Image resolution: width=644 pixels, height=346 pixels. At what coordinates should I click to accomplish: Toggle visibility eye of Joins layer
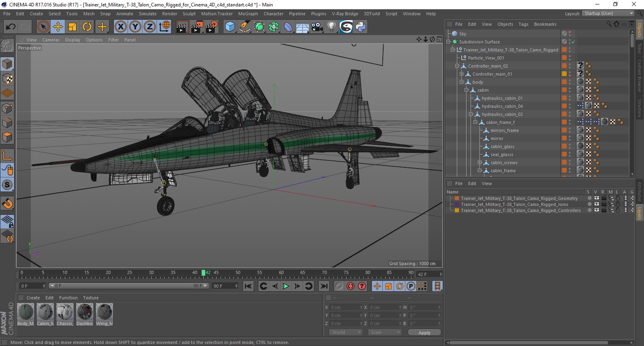coord(597,204)
